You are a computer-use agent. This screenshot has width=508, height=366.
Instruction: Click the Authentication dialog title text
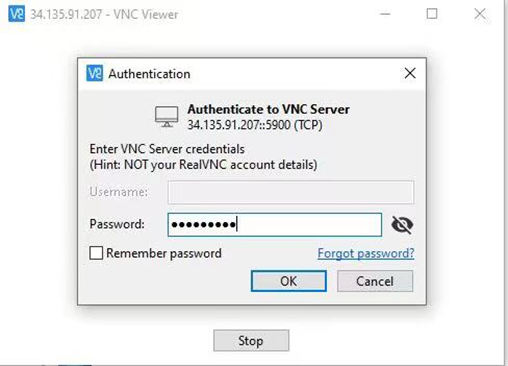click(149, 74)
